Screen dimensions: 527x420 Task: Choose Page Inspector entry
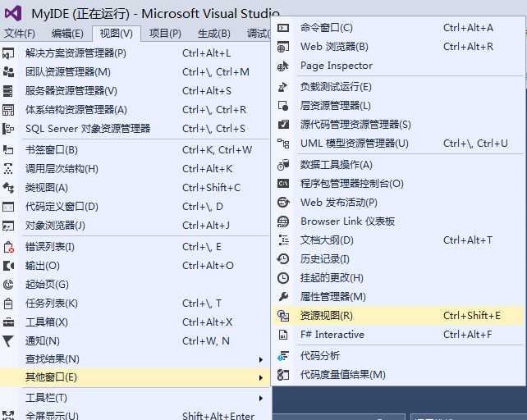398,66
